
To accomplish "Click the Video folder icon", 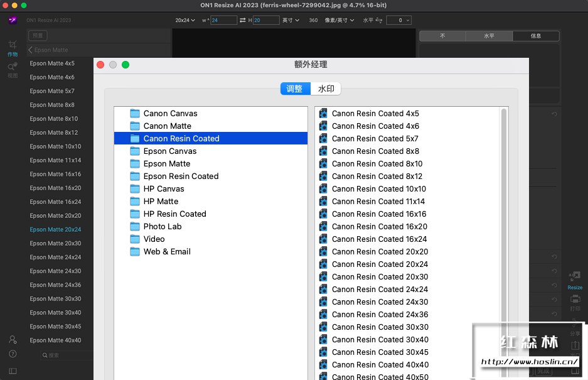I will click(135, 239).
